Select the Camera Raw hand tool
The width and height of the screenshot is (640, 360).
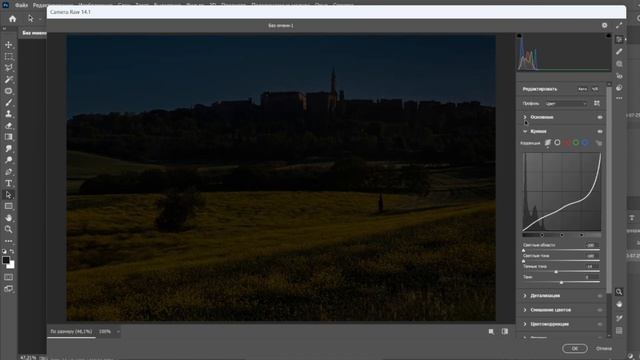pos(619,304)
